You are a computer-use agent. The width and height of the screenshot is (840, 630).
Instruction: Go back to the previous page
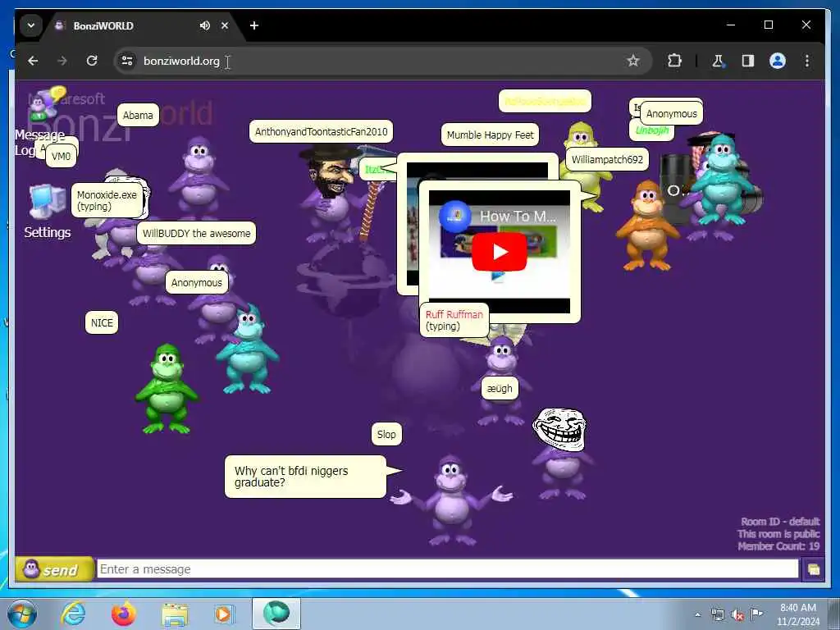pos(33,61)
